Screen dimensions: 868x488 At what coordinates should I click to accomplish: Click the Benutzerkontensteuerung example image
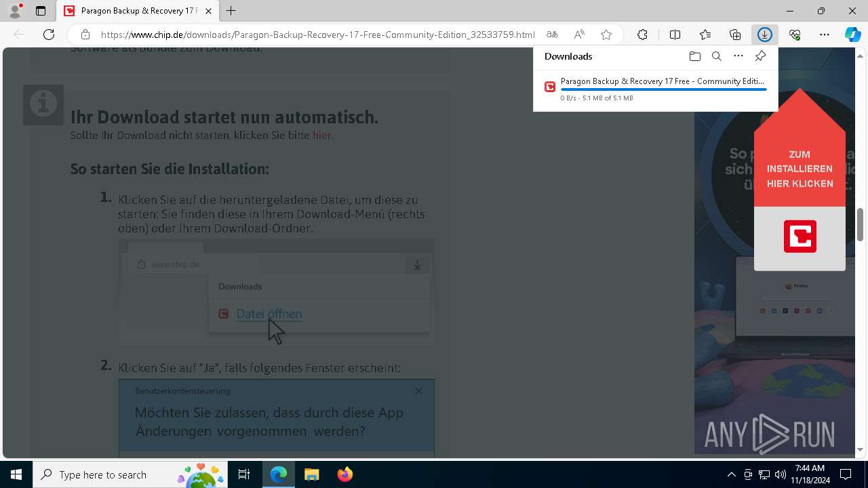click(277, 418)
